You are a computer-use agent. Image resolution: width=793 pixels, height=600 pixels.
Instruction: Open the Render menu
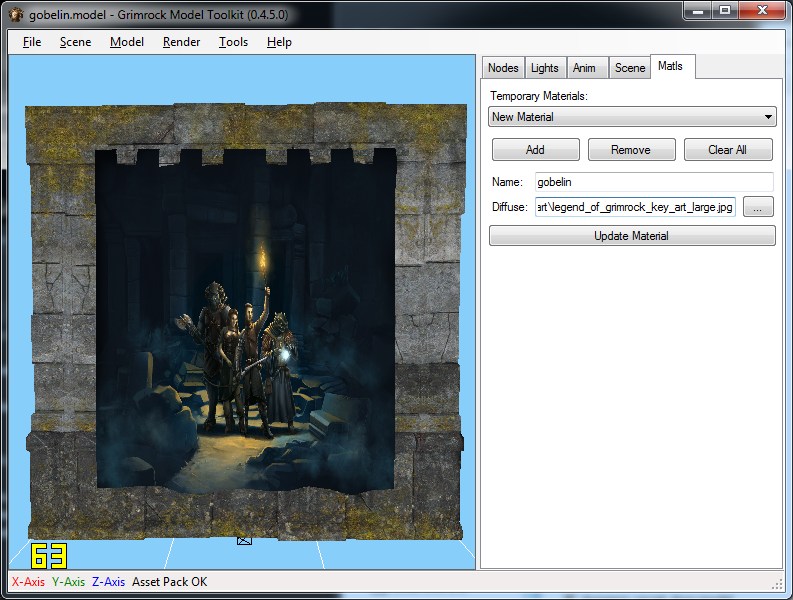coord(181,42)
